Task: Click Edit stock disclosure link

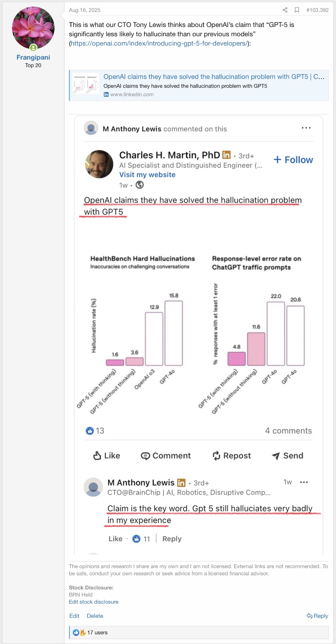Action: [94, 602]
